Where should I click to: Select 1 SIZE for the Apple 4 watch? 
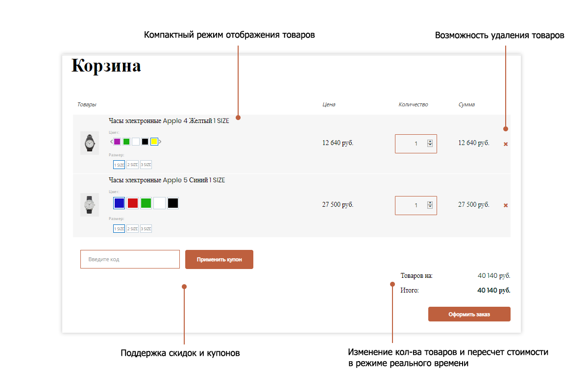tap(119, 165)
